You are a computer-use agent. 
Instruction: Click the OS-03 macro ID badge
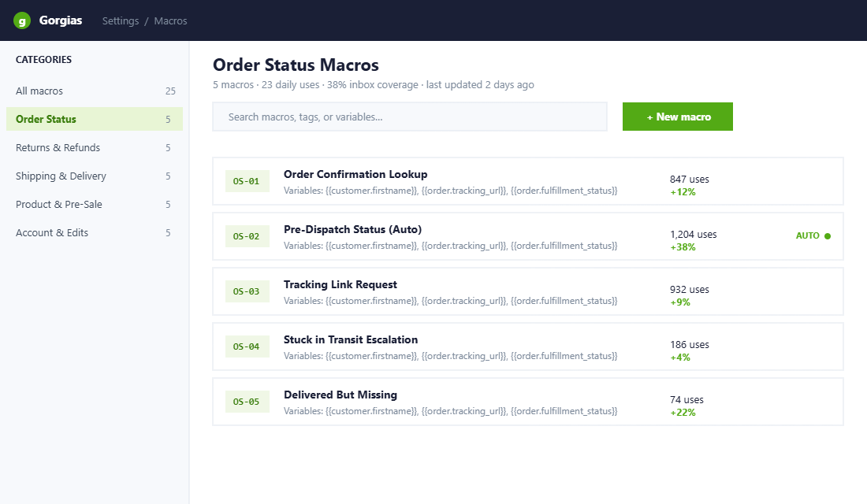pyautogui.click(x=247, y=291)
